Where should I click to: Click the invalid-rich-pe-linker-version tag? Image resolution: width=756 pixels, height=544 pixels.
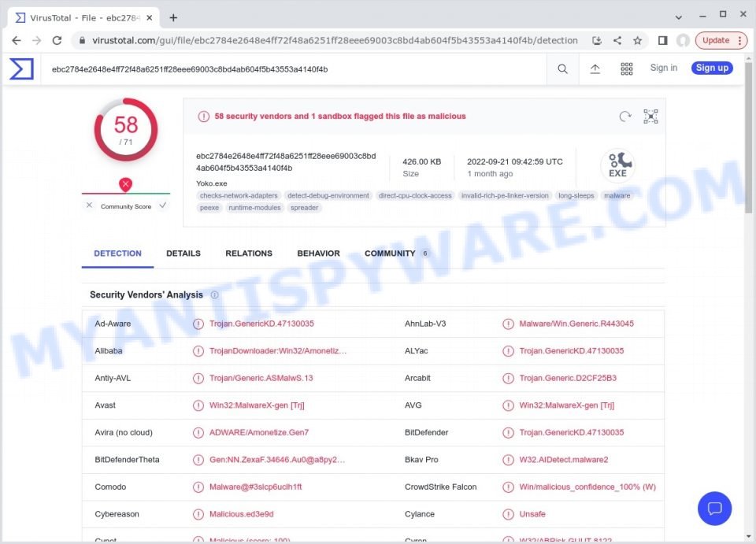505,195
